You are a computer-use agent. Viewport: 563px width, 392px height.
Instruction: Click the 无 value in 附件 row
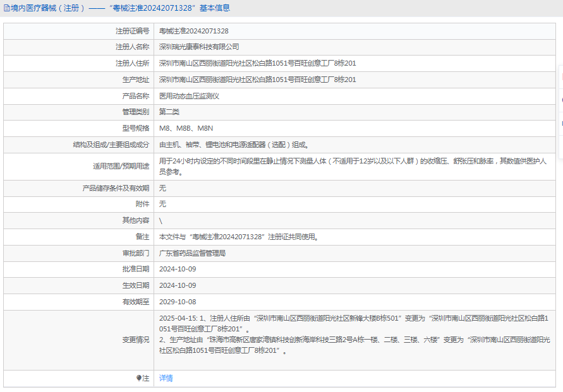pyautogui.click(x=162, y=204)
